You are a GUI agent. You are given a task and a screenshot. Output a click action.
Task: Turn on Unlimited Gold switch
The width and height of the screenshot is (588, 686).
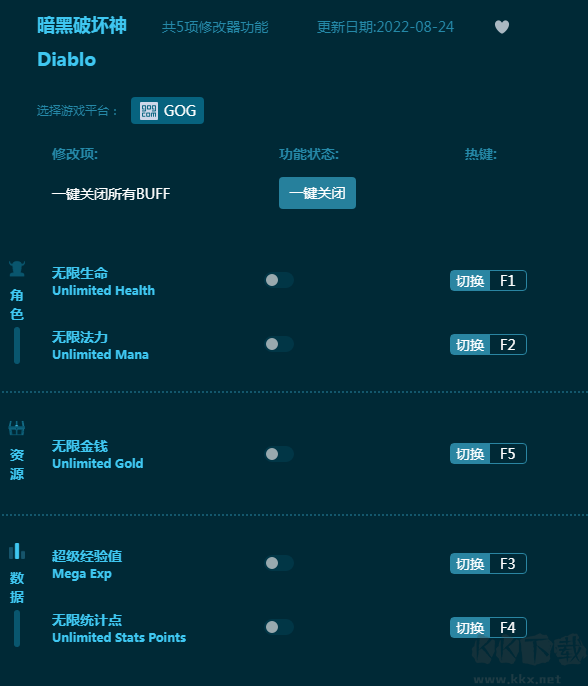[x=279, y=454]
